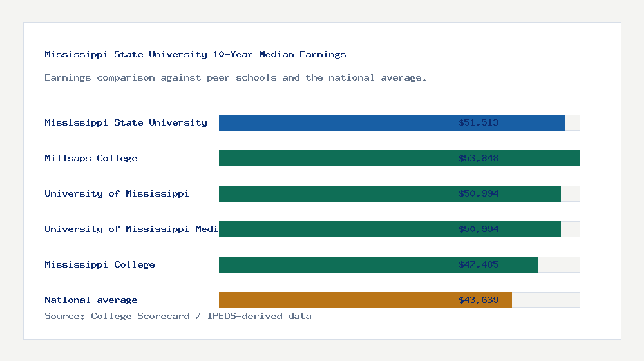Click the $43,639 value on the orange bar
This screenshot has height=361, width=644.
[478, 300]
